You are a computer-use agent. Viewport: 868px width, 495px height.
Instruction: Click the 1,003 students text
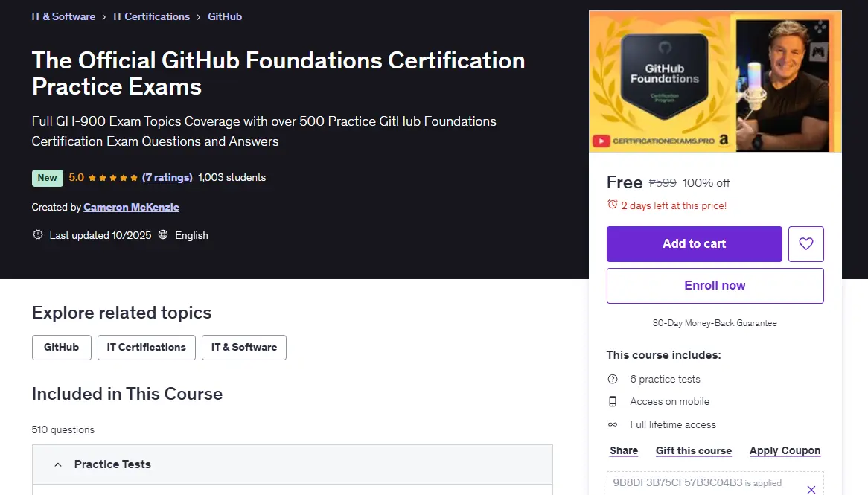coord(232,178)
